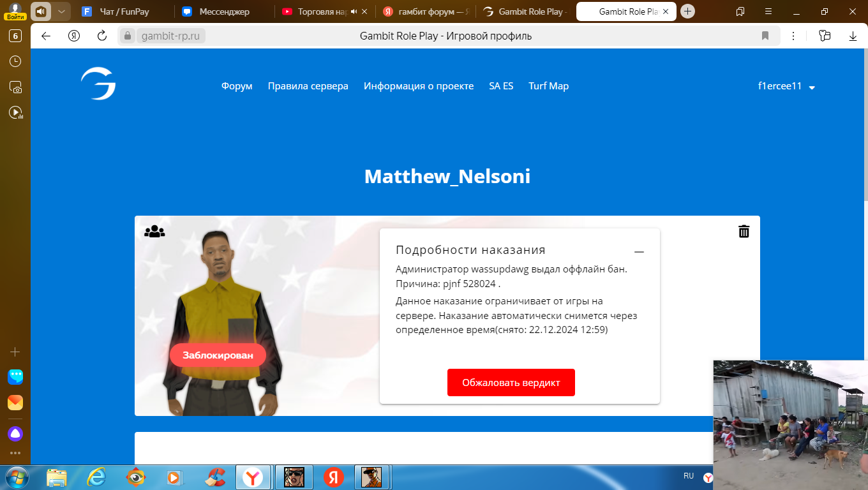
Task: Click the gambit-rp.ru address field
Action: [170, 36]
